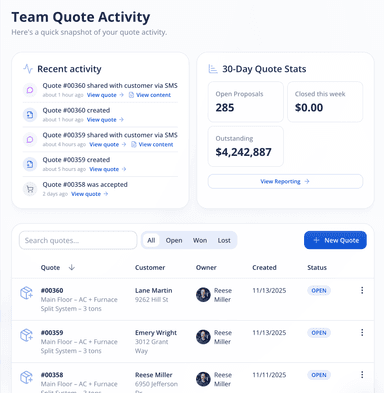This screenshot has height=393, width=384.
Task: Click into Search quotes field
Action: coord(78,240)
